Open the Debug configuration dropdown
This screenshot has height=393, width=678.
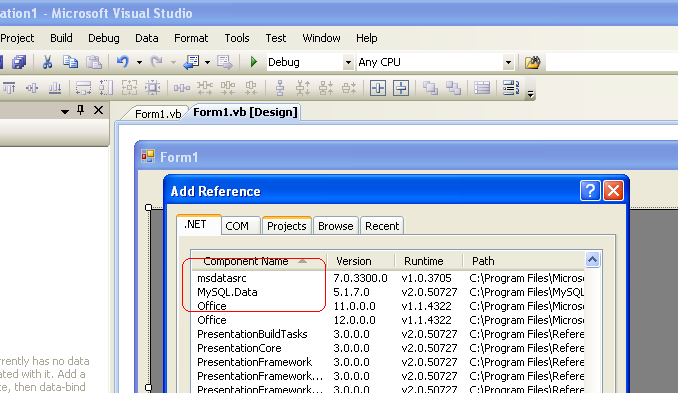pyautogui.click(x=348, y=62)
